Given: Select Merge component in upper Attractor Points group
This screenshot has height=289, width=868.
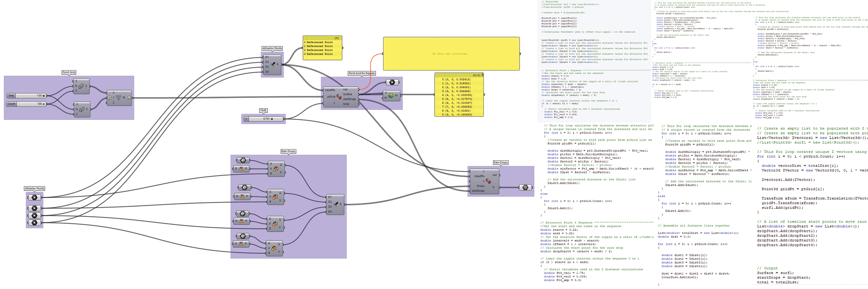Looking at the screenshot, I should click(x=272, y=64).
